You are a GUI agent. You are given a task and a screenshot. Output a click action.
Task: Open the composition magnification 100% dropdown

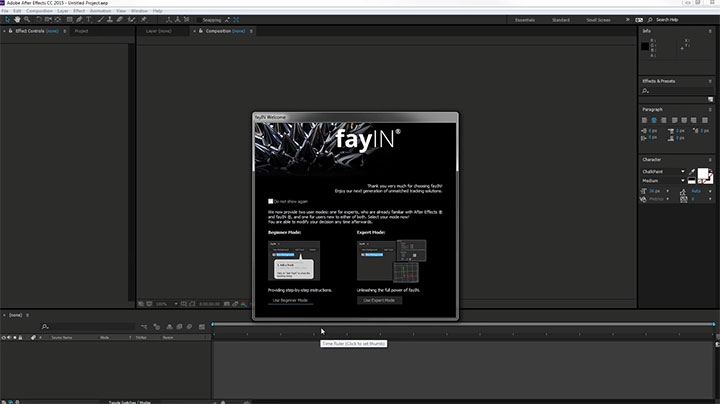pyautogui.click(x=166, y=304)
